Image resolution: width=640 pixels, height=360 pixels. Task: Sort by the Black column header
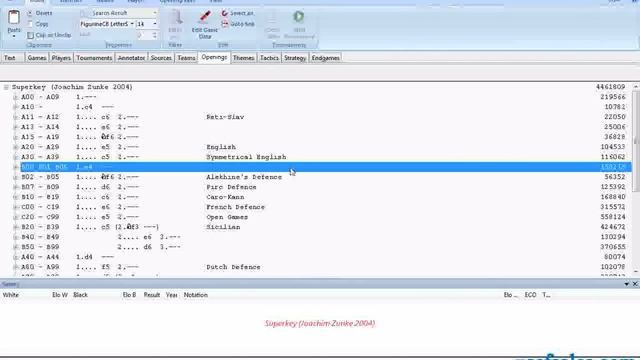click(80, 295)
